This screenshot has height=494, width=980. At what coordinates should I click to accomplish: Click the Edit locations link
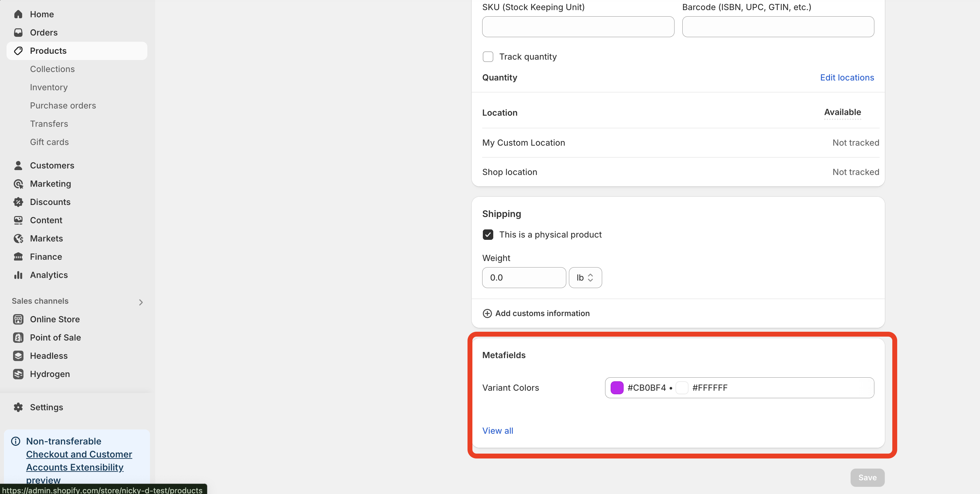pyautogui.click(x=847, y=78)
